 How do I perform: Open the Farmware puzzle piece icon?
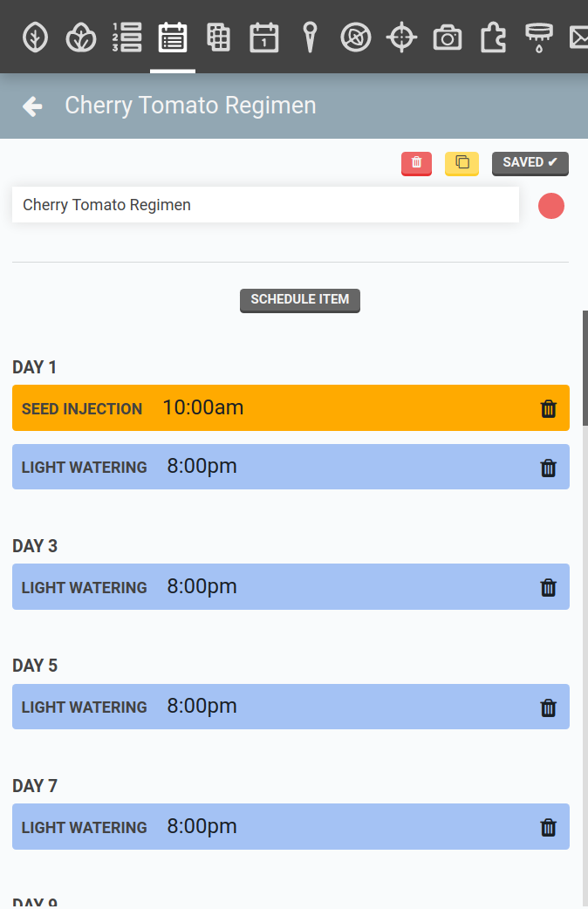click(493, 38)
